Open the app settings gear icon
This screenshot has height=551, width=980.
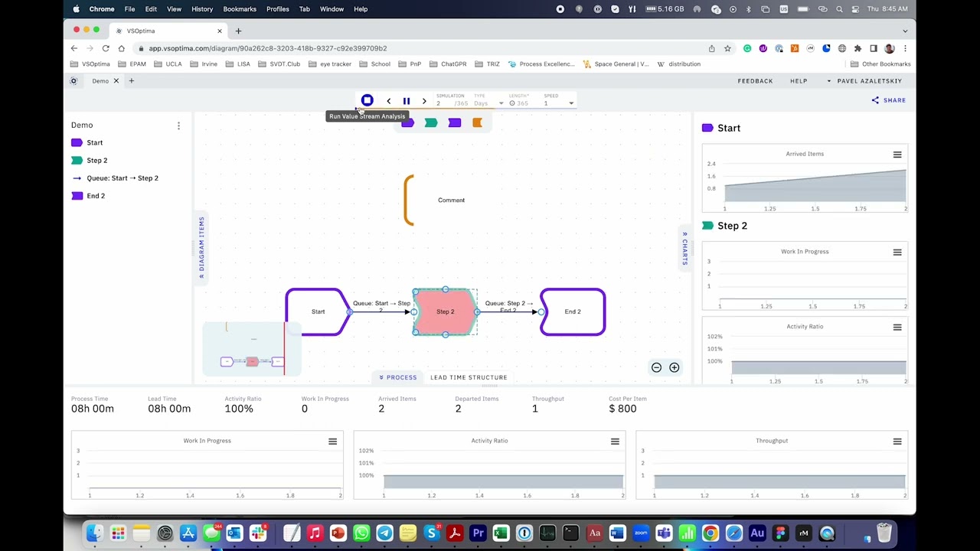point(74,81)
